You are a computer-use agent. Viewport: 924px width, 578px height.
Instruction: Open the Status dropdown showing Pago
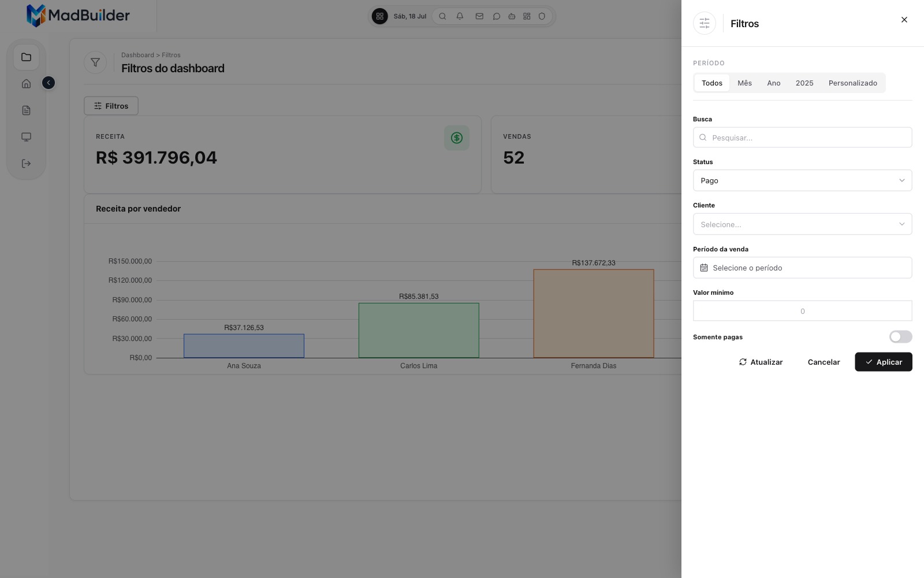tap(802, 180)
